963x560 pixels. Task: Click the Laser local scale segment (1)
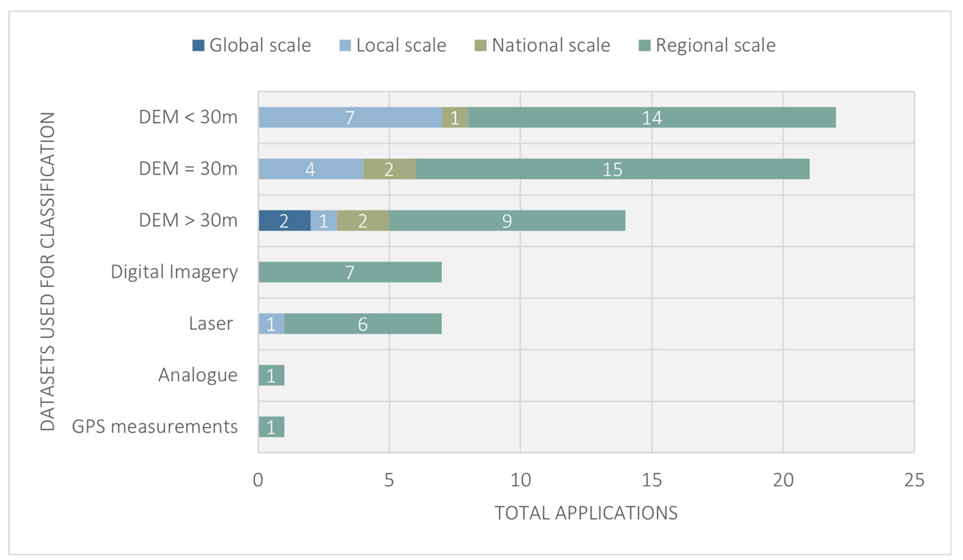[271, 324]
